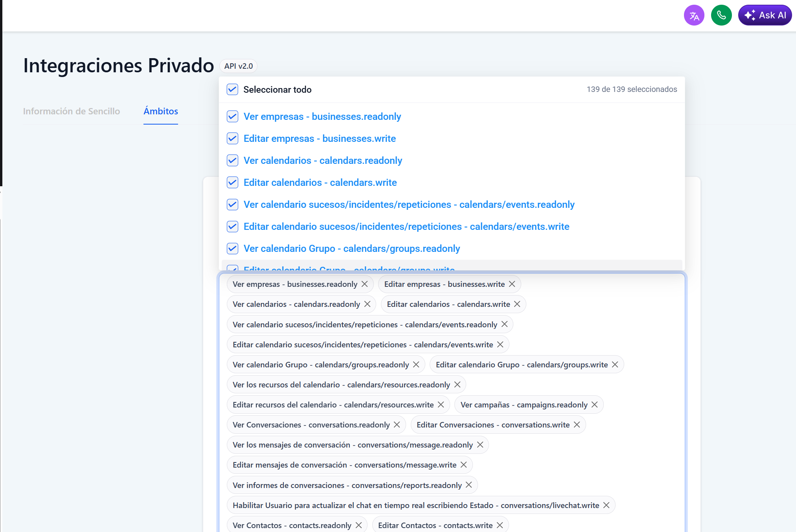Switch to Información de Sencillo tab
Screen dimensions: 796x532
point(72,112)
